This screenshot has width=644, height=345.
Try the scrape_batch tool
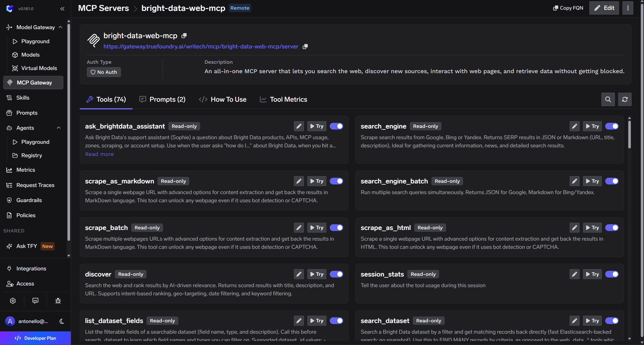[x=317, y=228]
